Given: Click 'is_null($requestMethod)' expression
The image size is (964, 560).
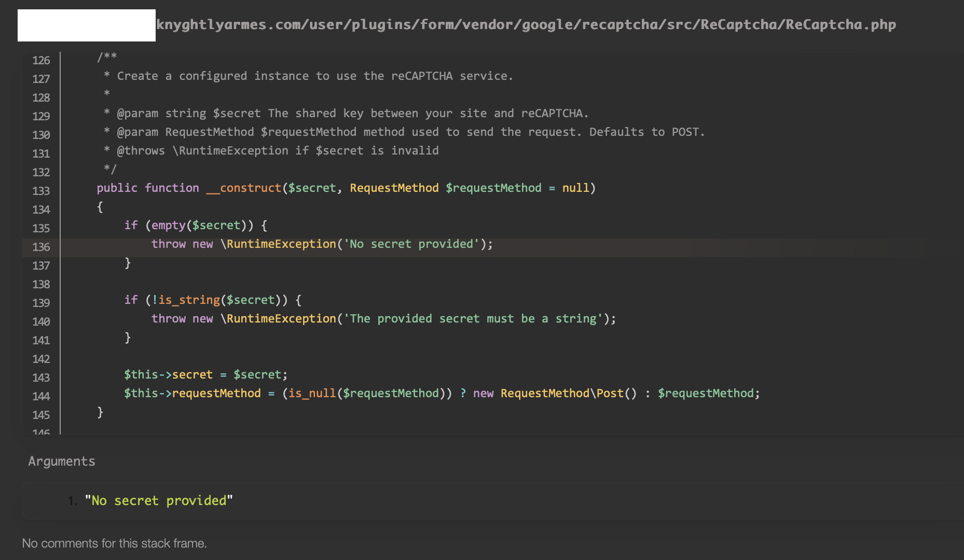Looking at the screenshot, I should coord(367,393).
